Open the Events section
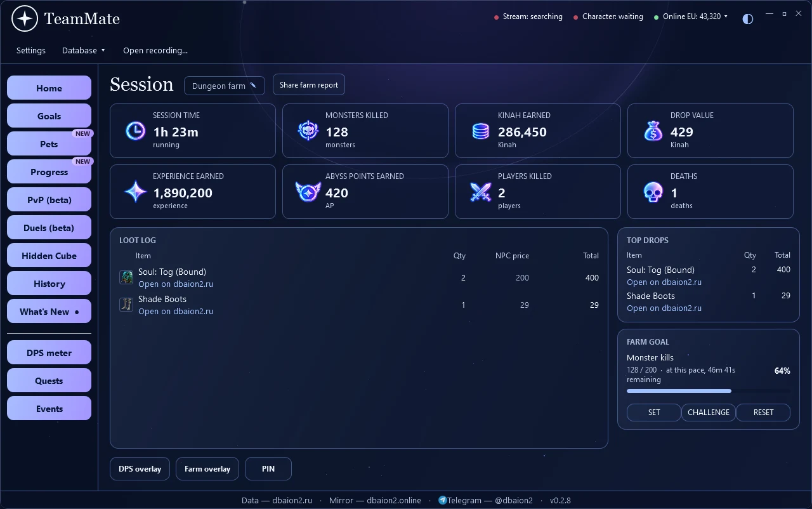The image size is (812, 509). (x=49, y=409)
